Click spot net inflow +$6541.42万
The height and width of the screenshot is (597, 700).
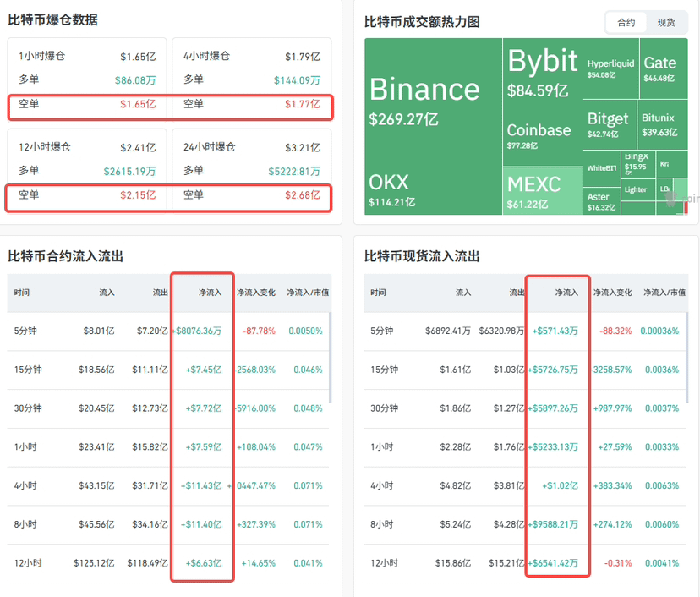[553, 563]
